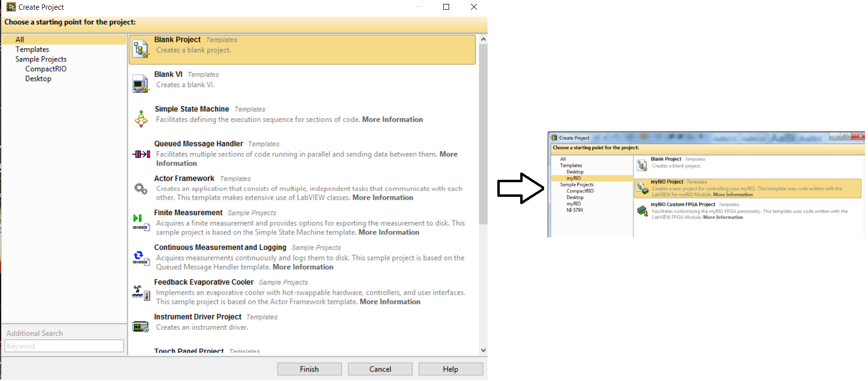Click the myRIO Custom FPGA Project icon
This screenshot has width=868, height=381.
pos(642,210)
